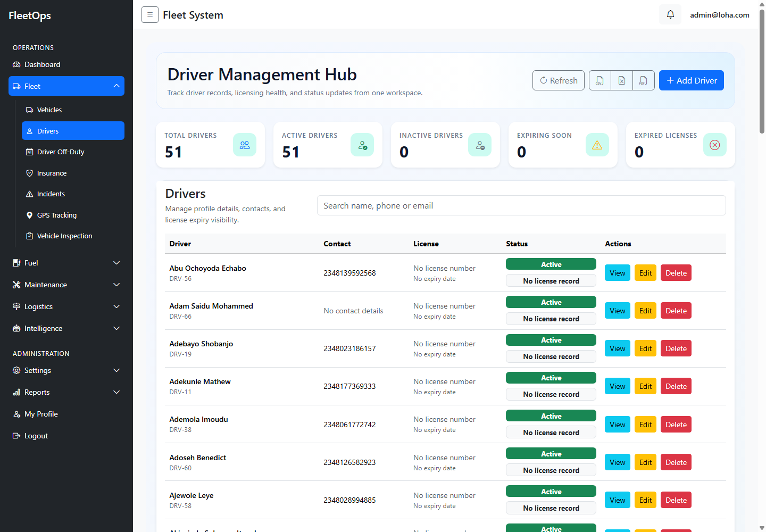Click the Expiring Soon warning triangle icon

597,145
